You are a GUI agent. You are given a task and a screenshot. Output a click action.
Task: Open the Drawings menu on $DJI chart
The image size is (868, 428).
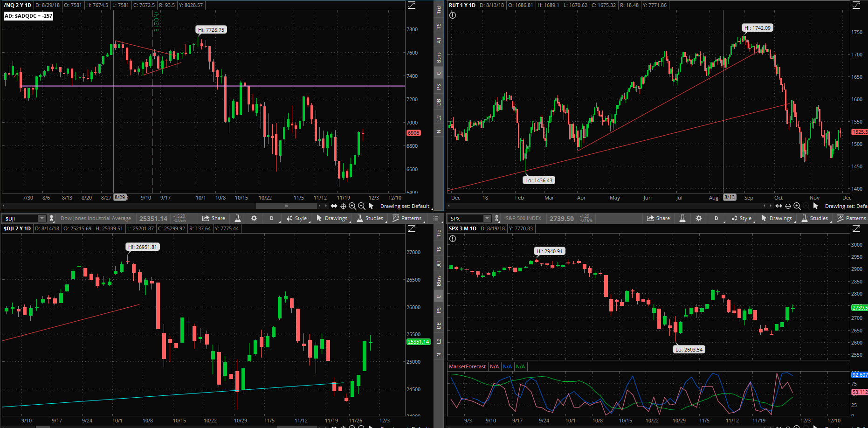(332, 218)
